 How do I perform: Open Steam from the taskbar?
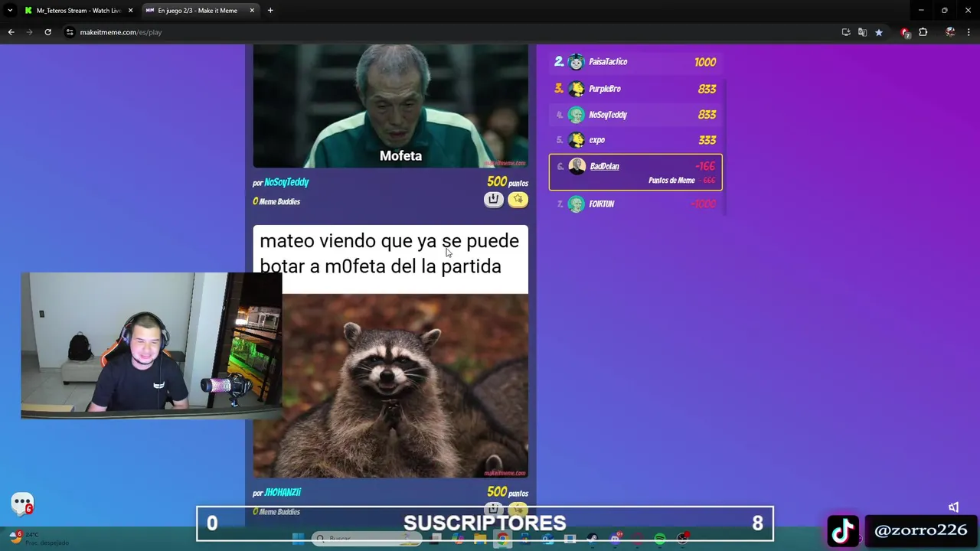[592, 539]
